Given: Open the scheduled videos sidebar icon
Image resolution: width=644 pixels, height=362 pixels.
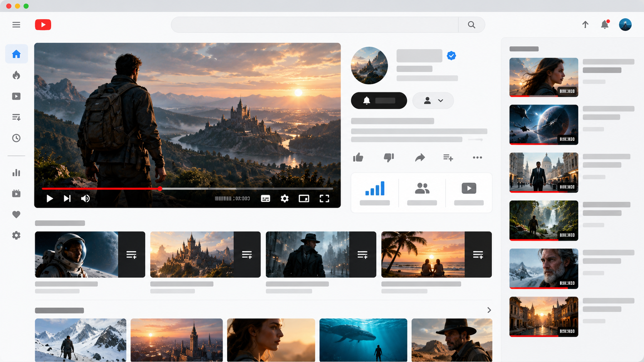Looking at the screenshot, I should 16,193.
